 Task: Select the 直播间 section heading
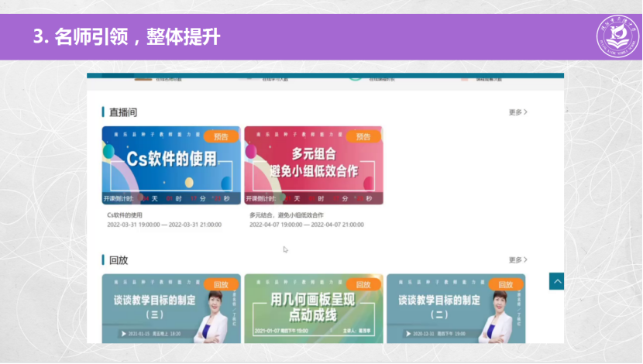(123, 112)
